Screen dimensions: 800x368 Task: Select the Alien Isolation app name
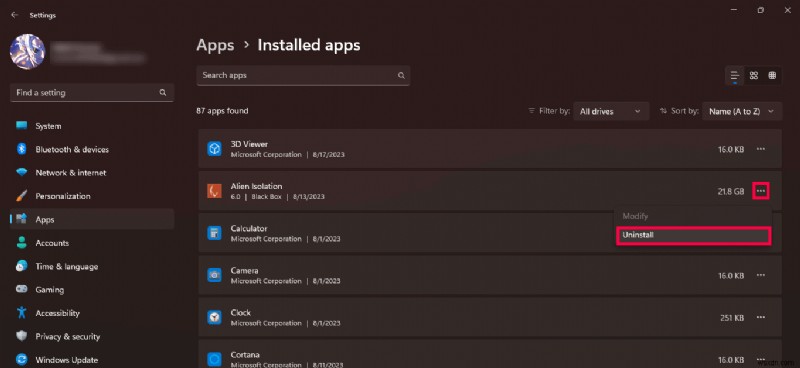256,186
